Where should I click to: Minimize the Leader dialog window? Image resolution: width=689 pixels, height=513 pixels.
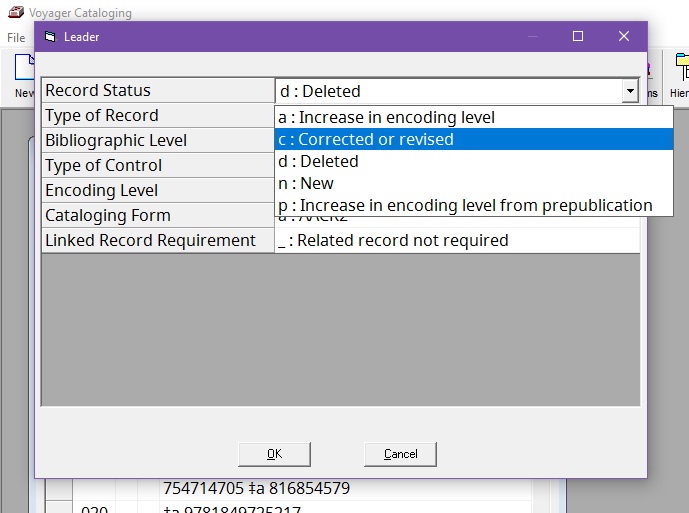(533, 36)
